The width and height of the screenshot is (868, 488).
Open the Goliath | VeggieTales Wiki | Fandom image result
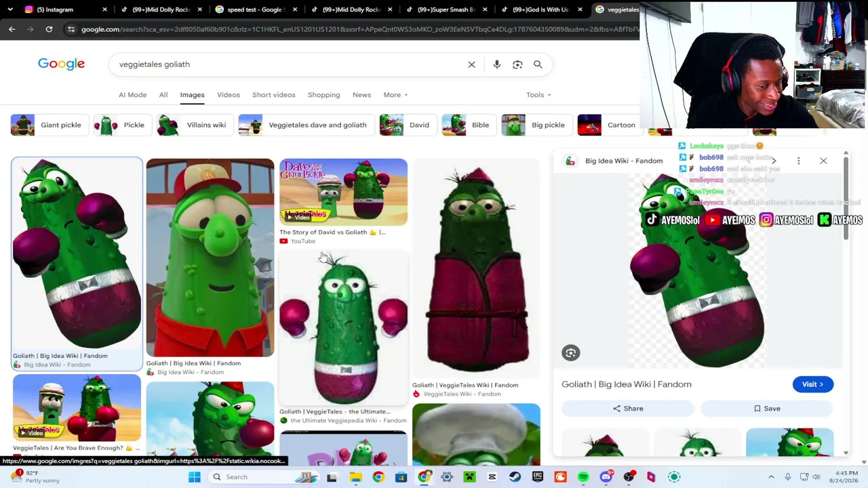point(476,270)
